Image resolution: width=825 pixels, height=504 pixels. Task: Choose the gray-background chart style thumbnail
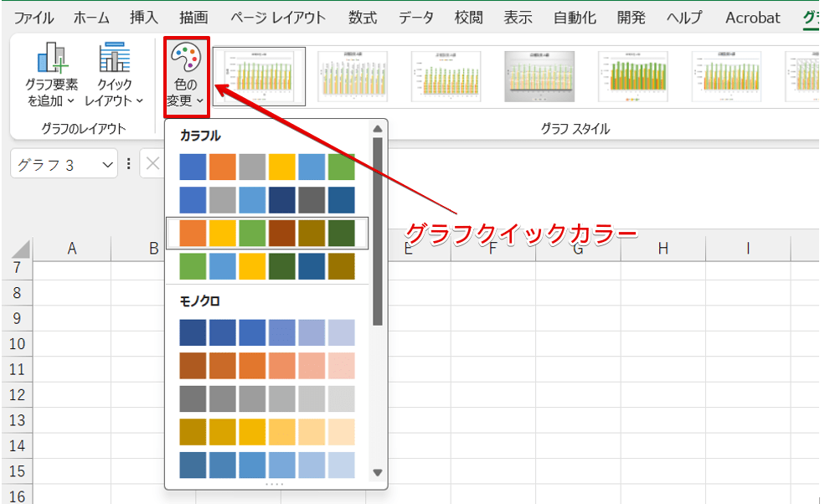539,76
